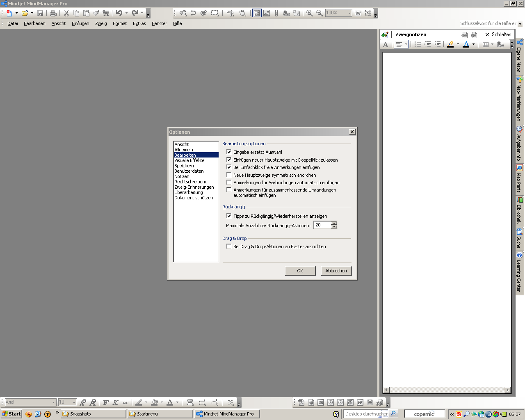This screenshot has height=420, width=525.
Task: Click Abbrechen to cancel the dialog
Action: coord(336,271)
